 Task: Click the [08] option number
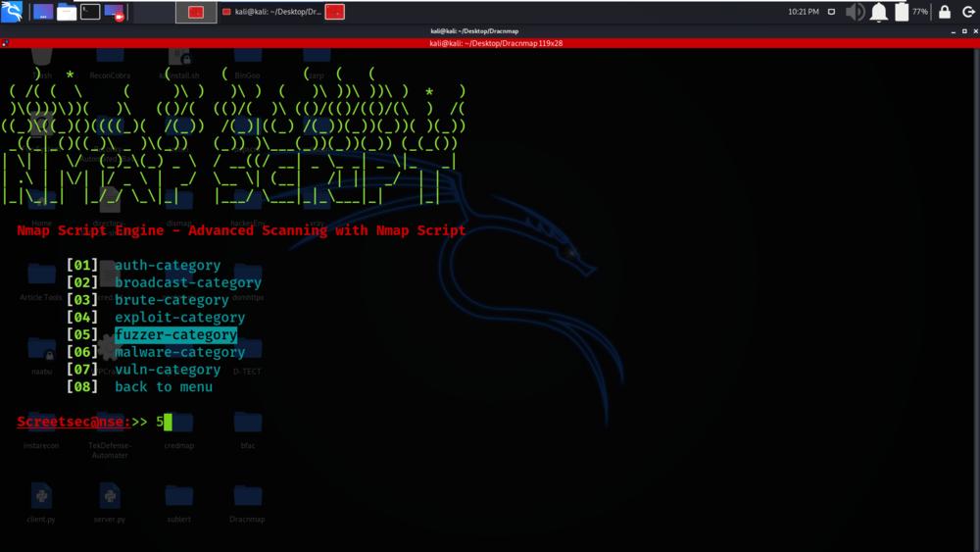tap(82, 387)
